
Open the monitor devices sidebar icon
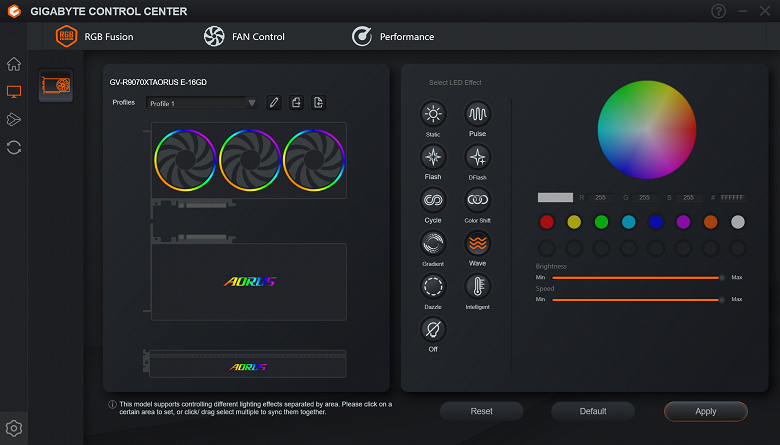(14, 91)
